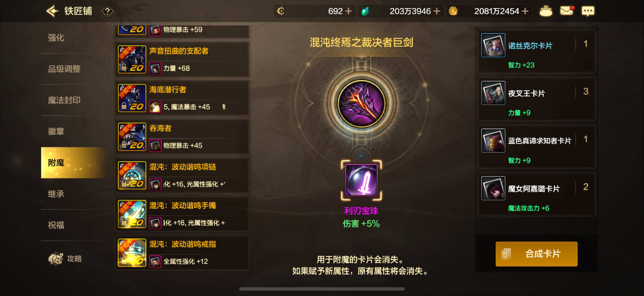Image resolution: width=644 pixels, height=296 pixels.
Task: Open the question mark help icon
Action: coord(107,11)
